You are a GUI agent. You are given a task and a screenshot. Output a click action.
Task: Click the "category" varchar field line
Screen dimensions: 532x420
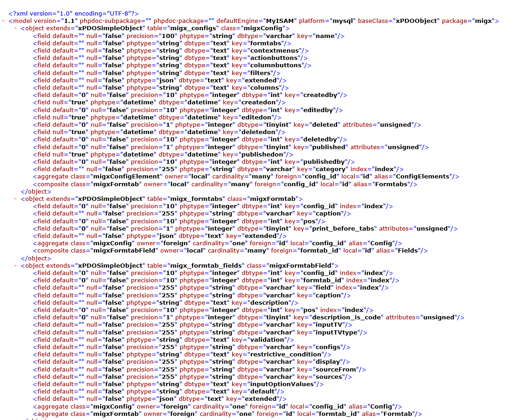[x=218, y=169]
